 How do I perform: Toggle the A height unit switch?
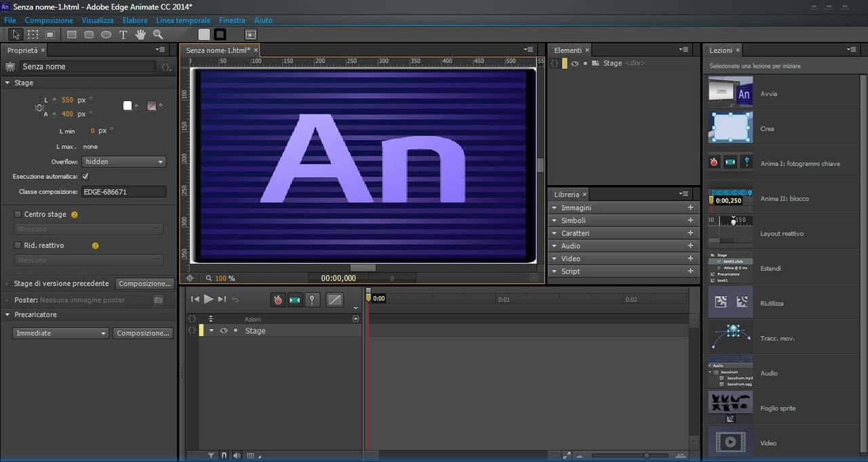click(92, 114)
